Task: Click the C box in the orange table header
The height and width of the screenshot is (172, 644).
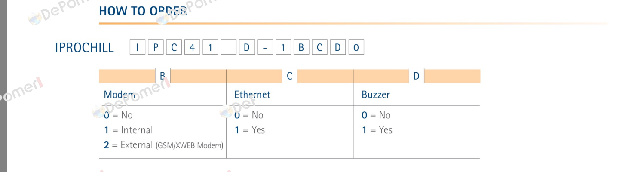Action: click(x=290, y=76)
